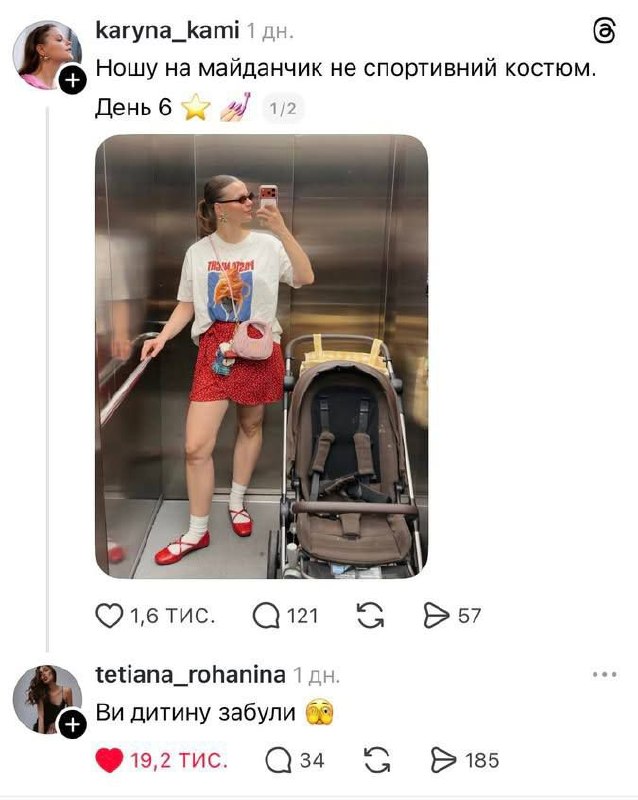Open the elevator mirror selfie photo
This screenshot has width=638, height=800.
click(262, 356)
